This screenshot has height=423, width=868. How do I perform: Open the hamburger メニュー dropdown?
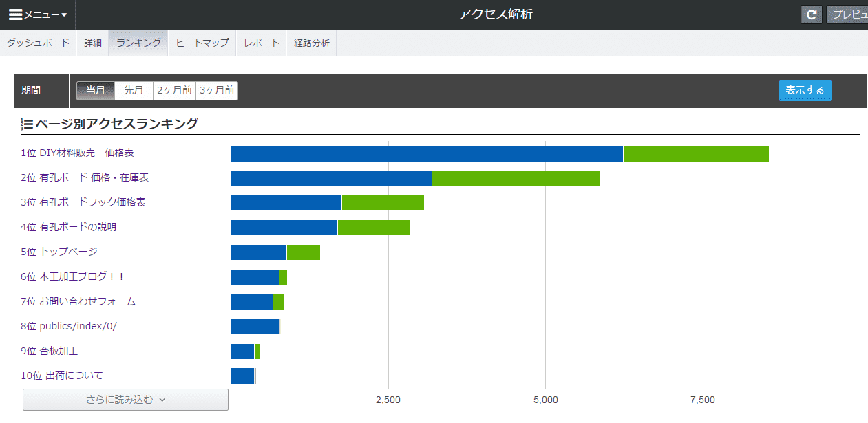38,14
